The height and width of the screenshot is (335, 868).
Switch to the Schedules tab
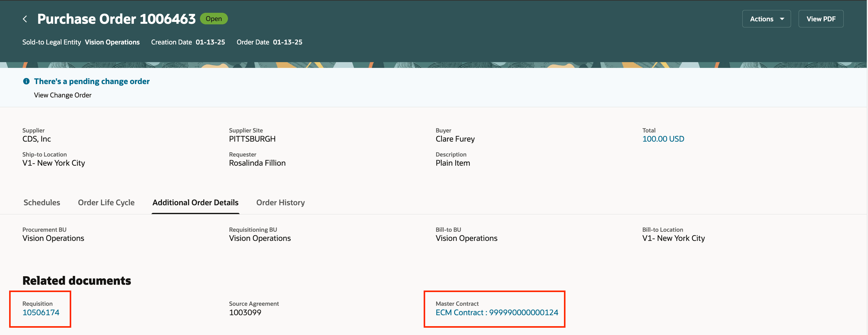tap(42, 202)
